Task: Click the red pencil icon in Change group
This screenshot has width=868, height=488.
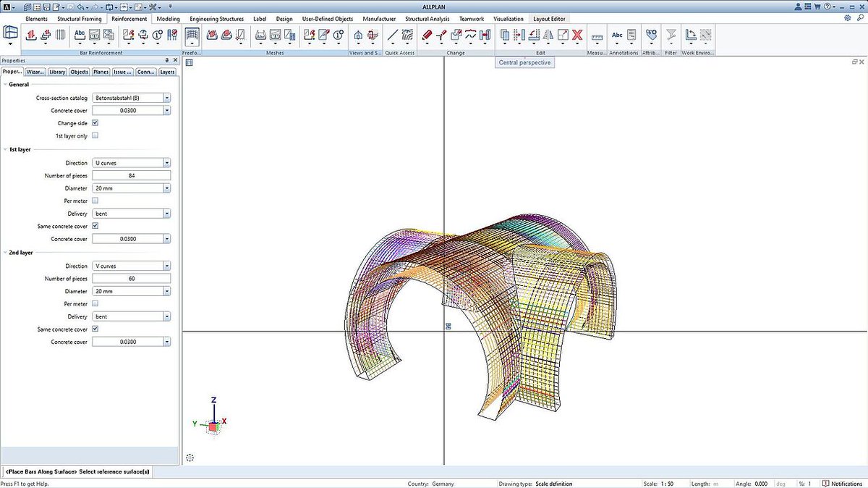Action: [x=426, y=34]
